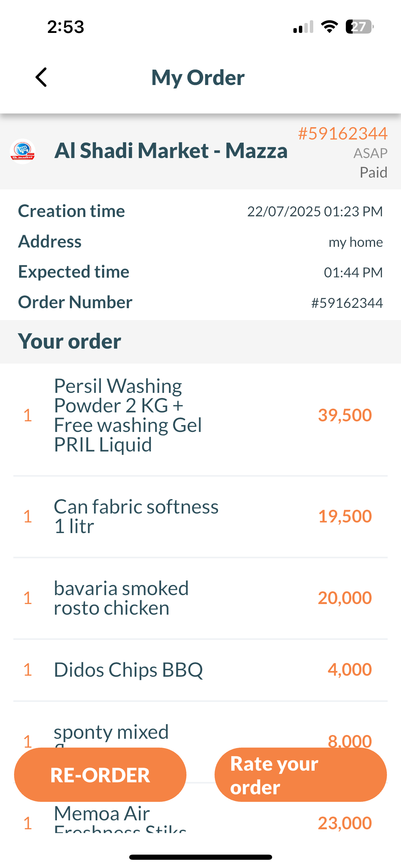
Task: Tap the sponty mixed item row
Action: (x=111, y=732)
